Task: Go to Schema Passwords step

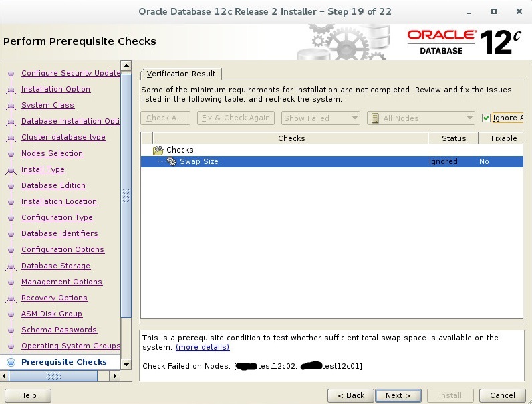Action: 59,330
